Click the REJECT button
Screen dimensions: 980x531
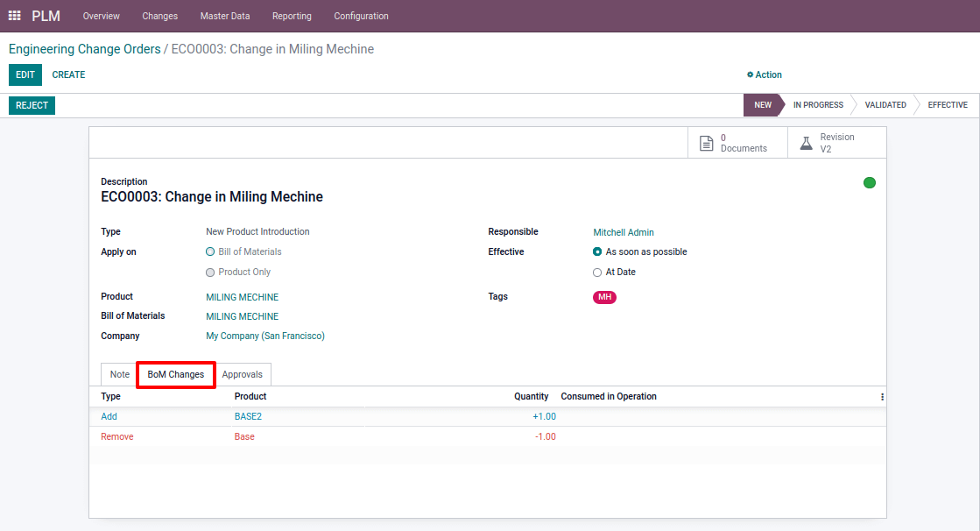(32, 105)
